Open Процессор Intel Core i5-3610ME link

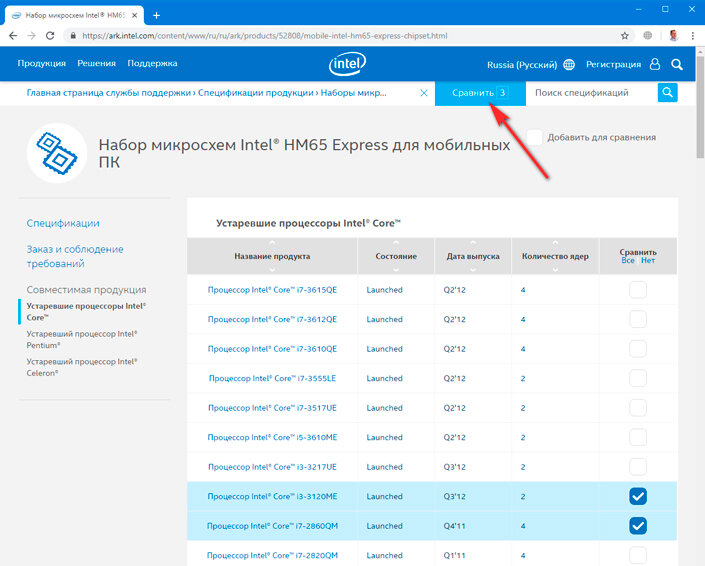[x=272, y=437]
